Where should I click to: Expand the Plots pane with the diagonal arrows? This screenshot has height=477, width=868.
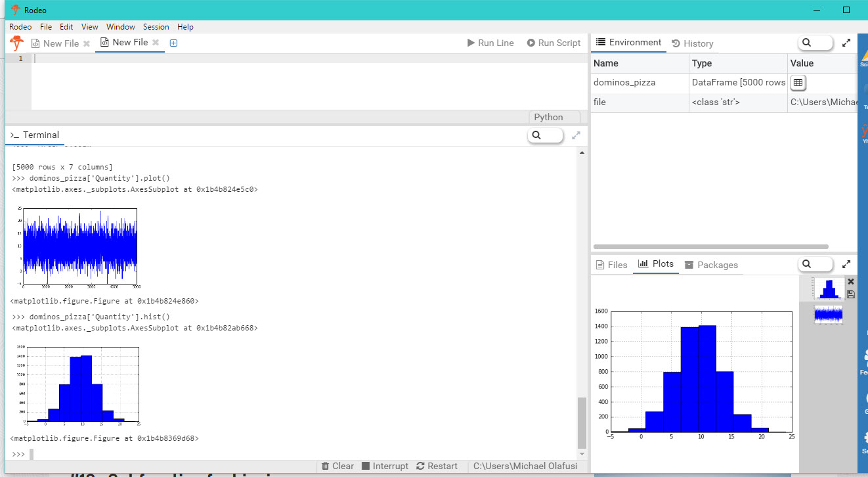pos(846,263)
